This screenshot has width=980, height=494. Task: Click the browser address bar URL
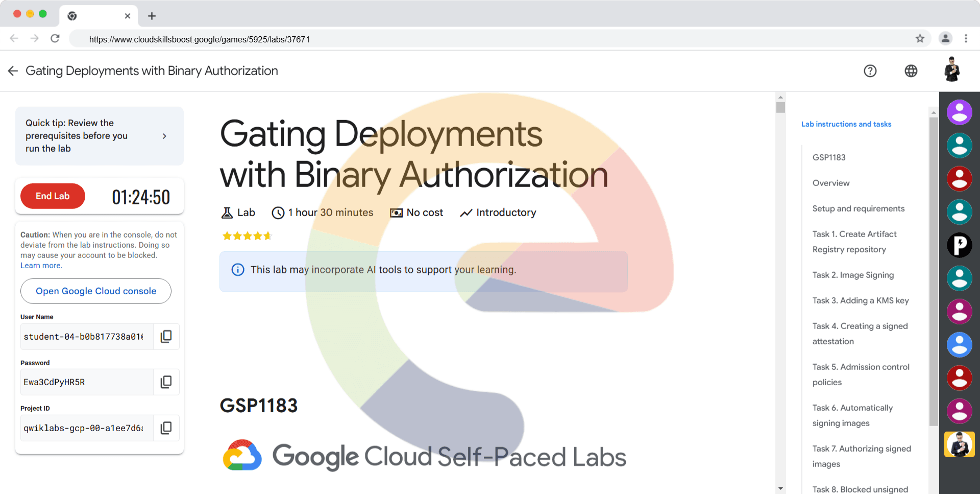[199, 39]
